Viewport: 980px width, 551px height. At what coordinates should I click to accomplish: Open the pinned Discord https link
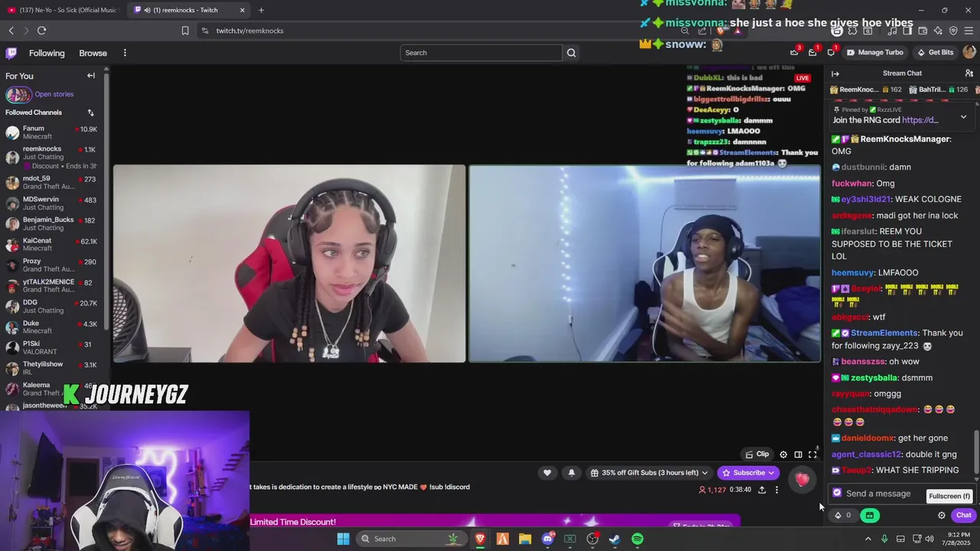coord(920,120)
